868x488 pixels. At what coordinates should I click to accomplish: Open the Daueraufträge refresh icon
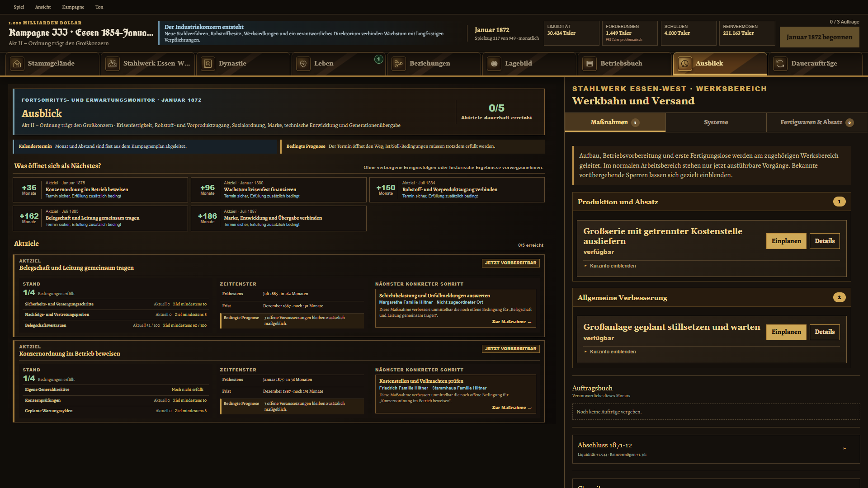(780, 64)
